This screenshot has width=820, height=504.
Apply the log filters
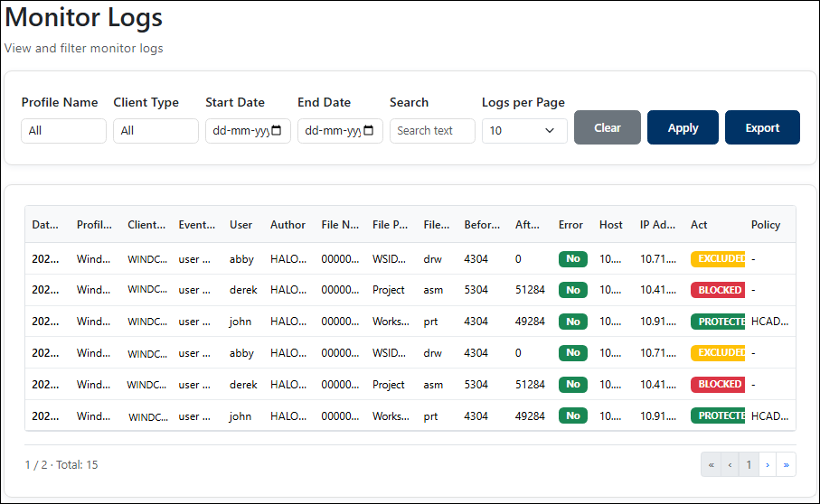tap(683, 127)
